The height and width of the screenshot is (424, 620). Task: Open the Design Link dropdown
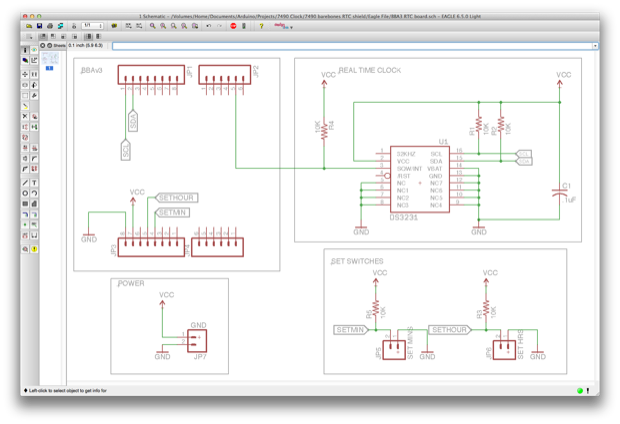[x=283, y=26]
